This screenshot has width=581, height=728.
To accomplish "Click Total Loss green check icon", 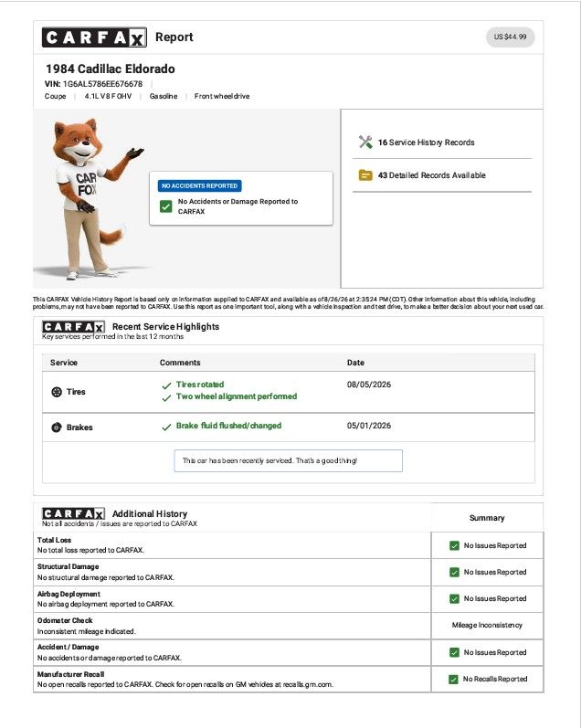I will [454, 545].
